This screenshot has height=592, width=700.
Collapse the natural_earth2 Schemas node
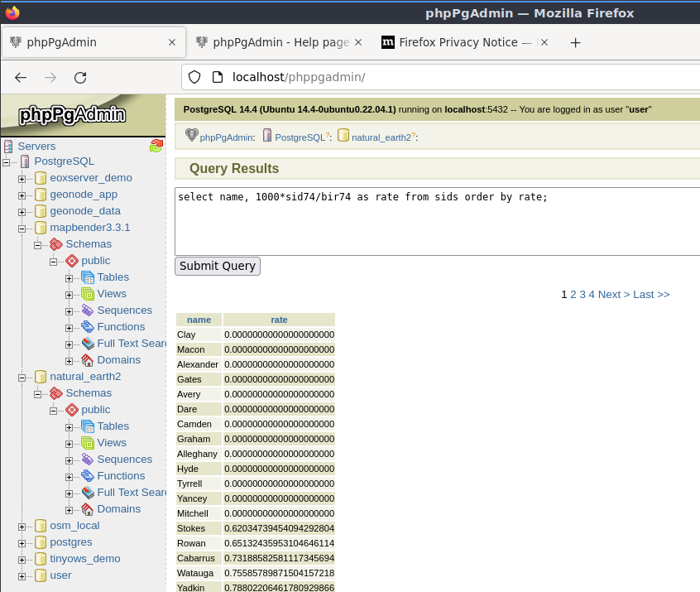[37, 394]
